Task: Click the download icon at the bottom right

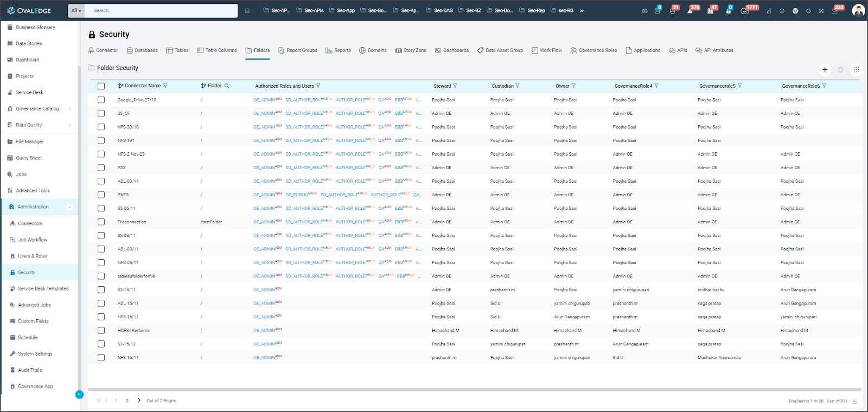Action: click(x=854, y=401)
